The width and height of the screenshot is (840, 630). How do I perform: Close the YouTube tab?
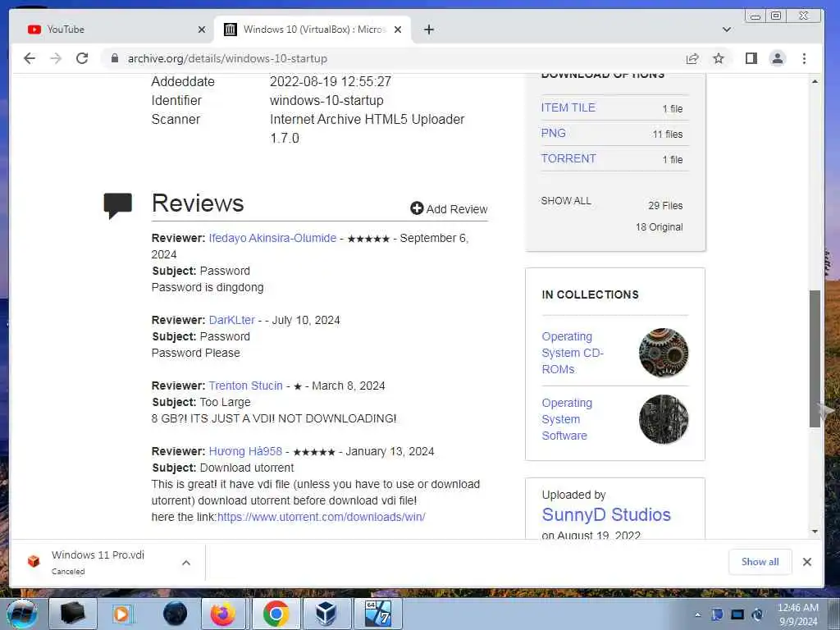click(x=202, y=30)
